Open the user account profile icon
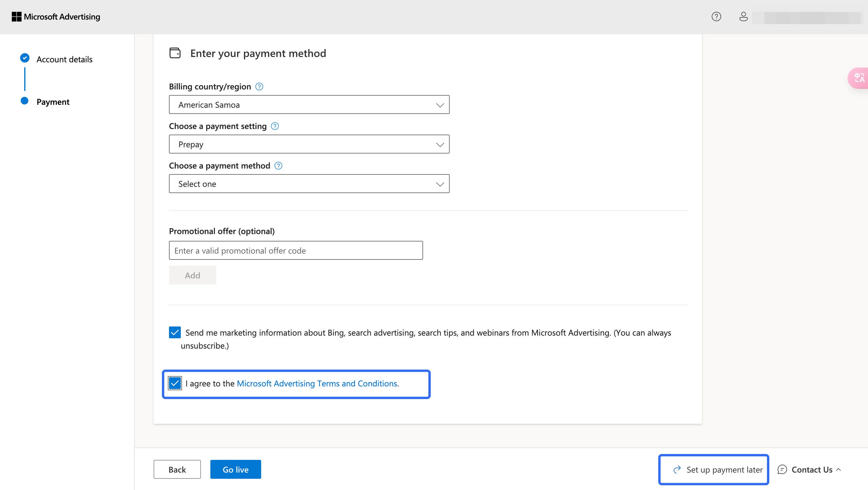 [743, 17]
